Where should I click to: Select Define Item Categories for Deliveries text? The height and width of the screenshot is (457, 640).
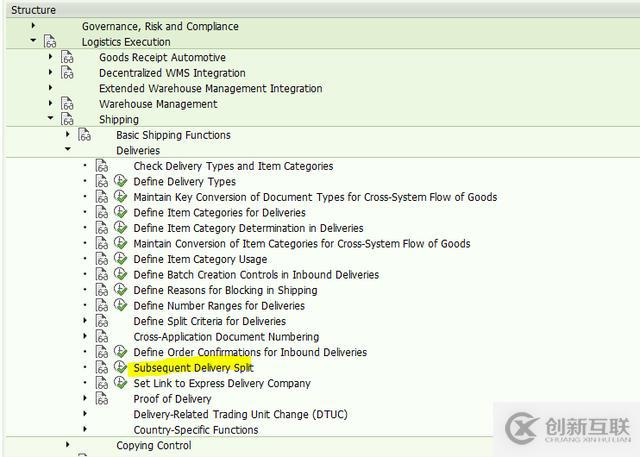click(x=219, y=213)
